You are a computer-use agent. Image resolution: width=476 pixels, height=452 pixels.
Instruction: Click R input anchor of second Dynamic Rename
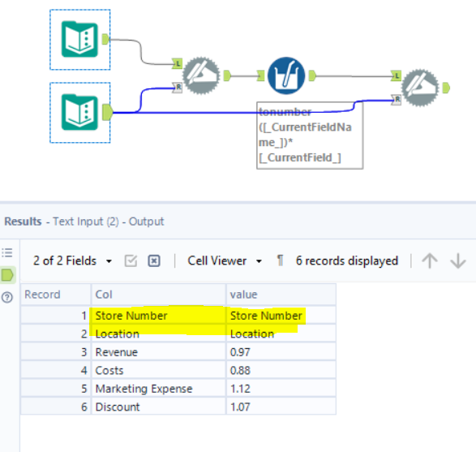(x=397, y=99)
